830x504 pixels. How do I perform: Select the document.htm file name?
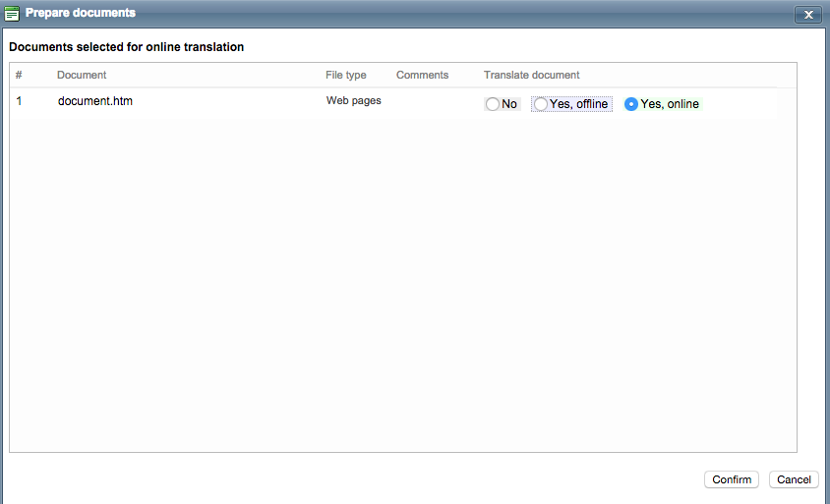coord(94,100)
